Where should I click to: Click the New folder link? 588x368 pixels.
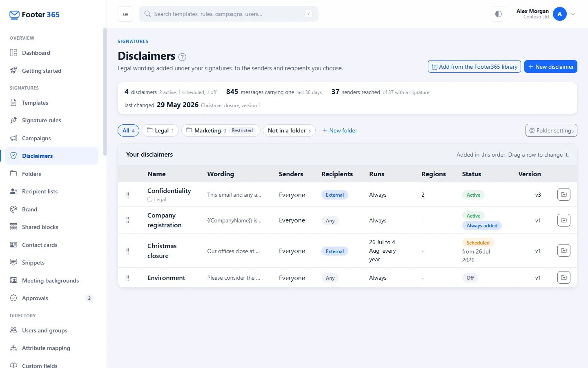click(340, 130)
